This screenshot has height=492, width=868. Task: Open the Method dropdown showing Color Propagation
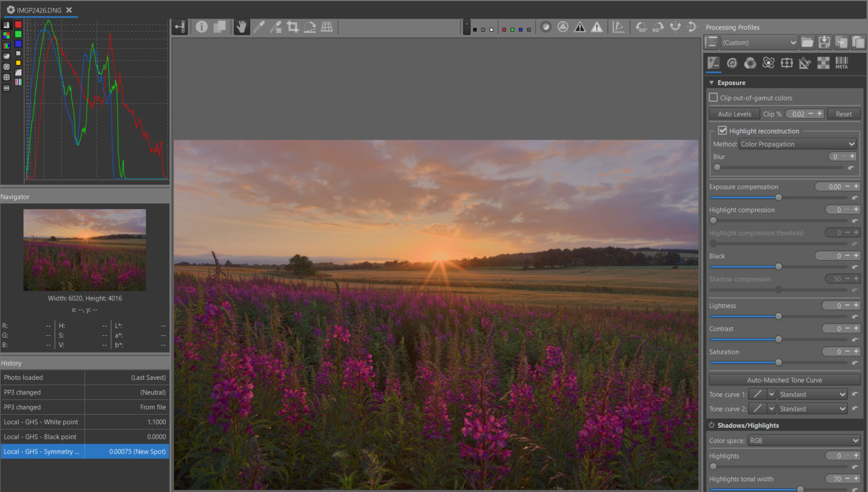pos(797,144)
